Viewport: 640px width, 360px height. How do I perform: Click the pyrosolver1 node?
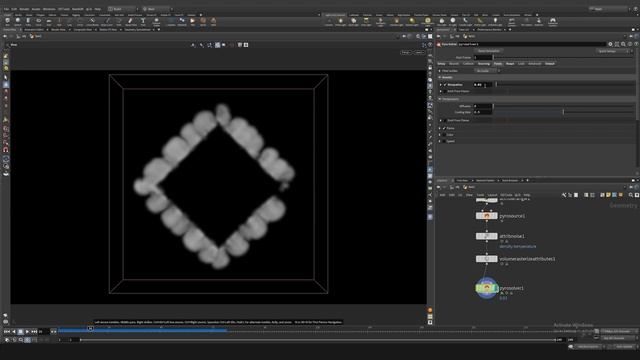click(487, 288)
